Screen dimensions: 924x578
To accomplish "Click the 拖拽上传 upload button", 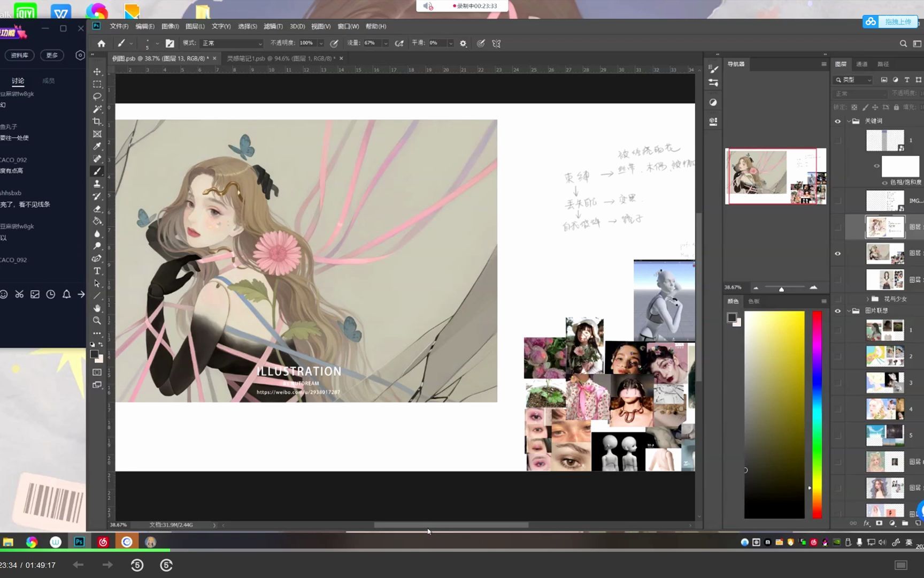I will tap(891, 22).
